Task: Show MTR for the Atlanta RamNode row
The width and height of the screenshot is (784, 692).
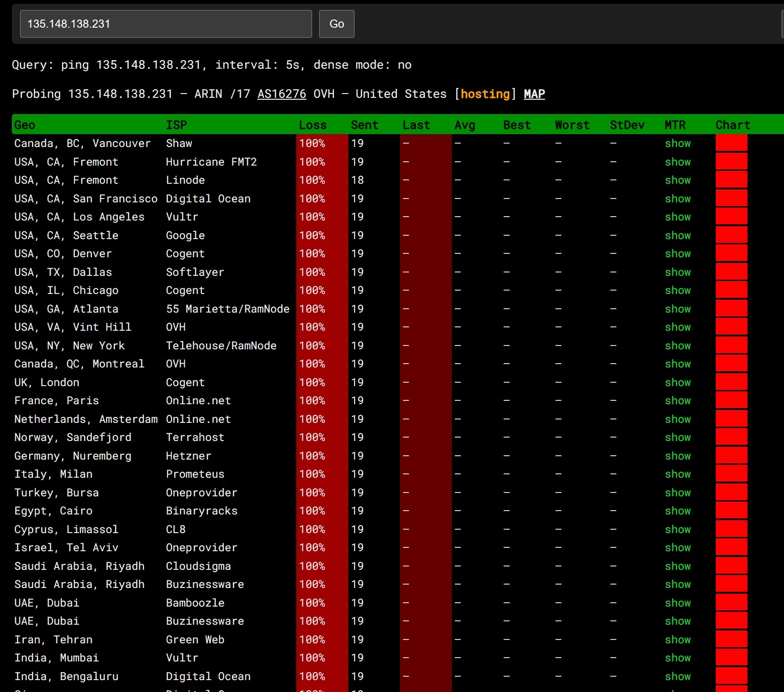Action: (678, 309)
